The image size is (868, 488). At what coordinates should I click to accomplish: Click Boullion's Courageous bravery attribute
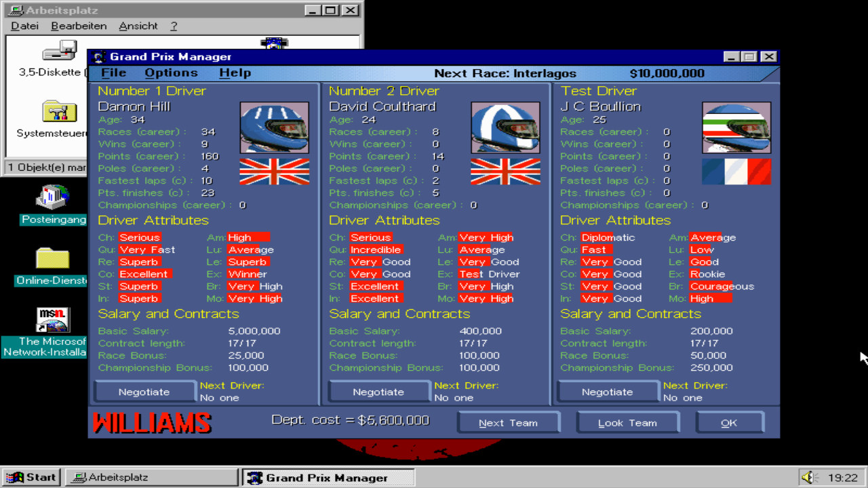click(722, 286)
